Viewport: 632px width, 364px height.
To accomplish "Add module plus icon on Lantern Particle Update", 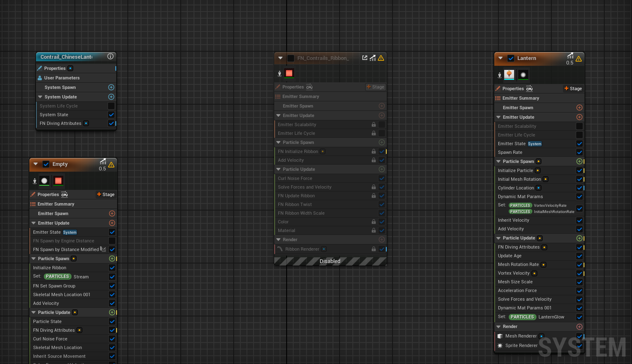I will [579, 238].
